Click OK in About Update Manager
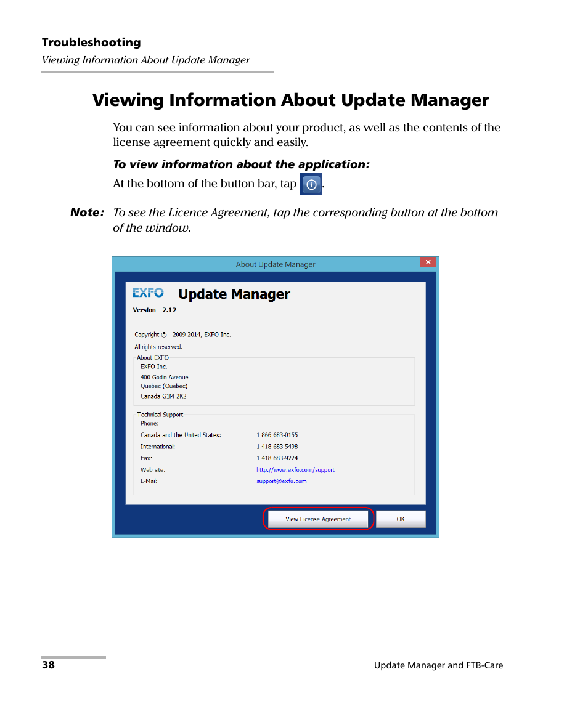 click(x=401, y=519)
